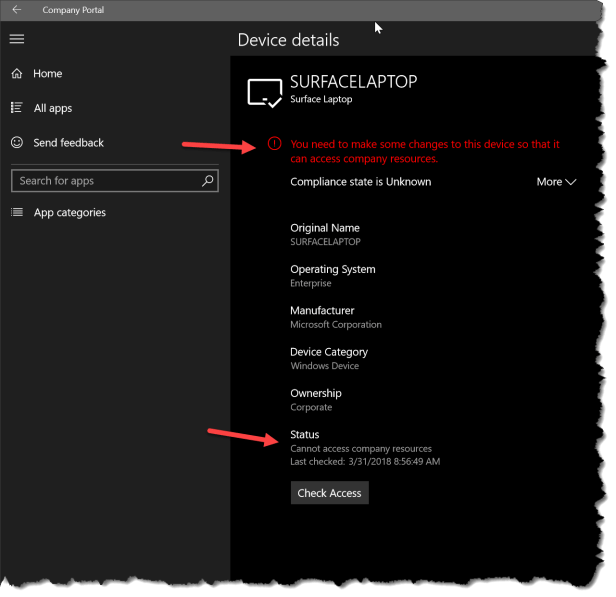Open All apps from sidebar
616x597 pixels.
tap(53, 108)
